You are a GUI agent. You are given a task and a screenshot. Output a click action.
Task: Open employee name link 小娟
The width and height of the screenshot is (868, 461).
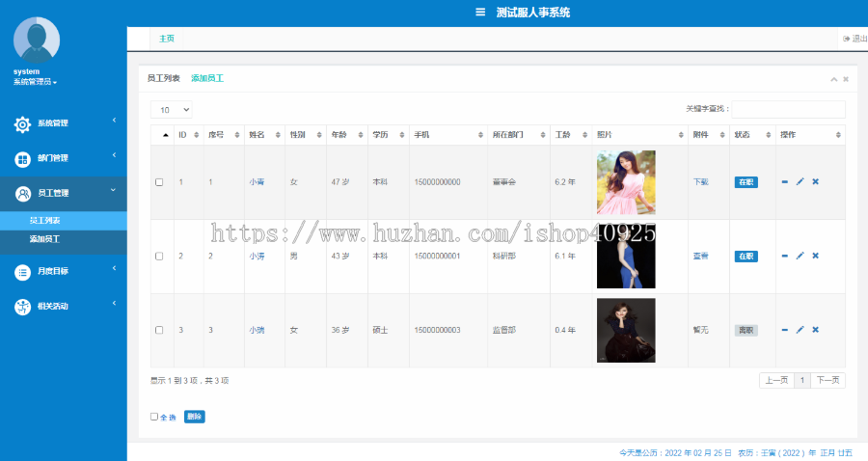(x=257, y=330)
